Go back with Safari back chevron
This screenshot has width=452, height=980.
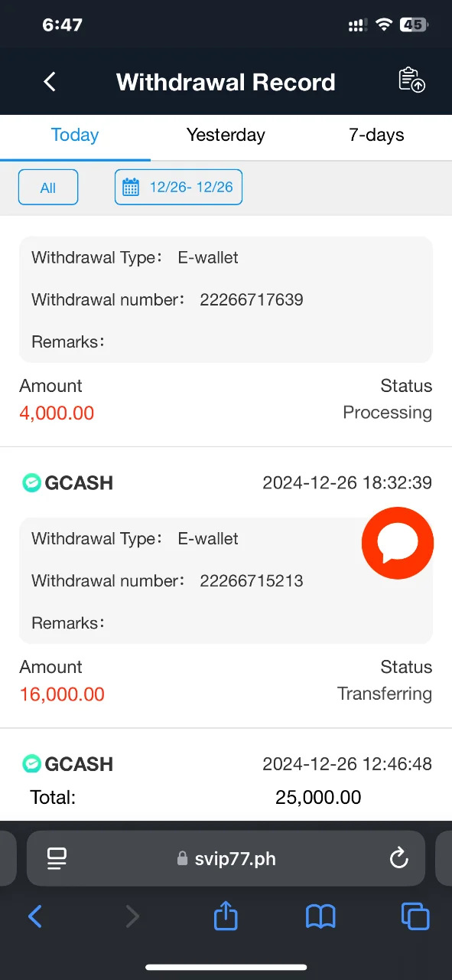click(x=35, y=916)
